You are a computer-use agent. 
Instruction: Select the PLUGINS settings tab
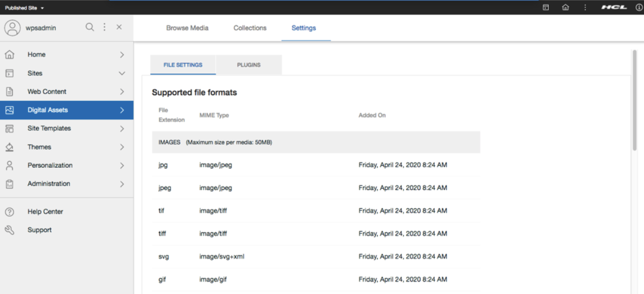[x=249, y=65]
